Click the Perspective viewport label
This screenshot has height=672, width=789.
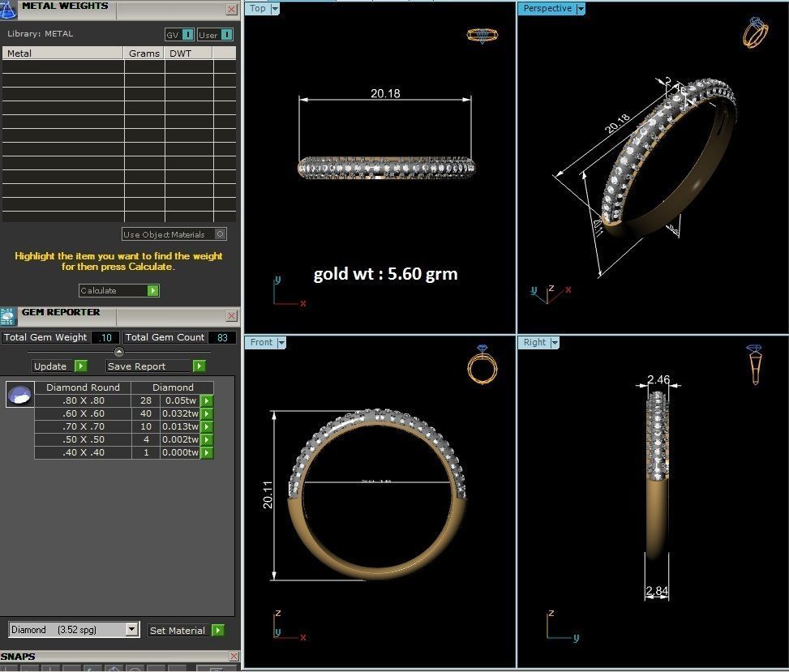pyautogui.click(x=547, y=9)
